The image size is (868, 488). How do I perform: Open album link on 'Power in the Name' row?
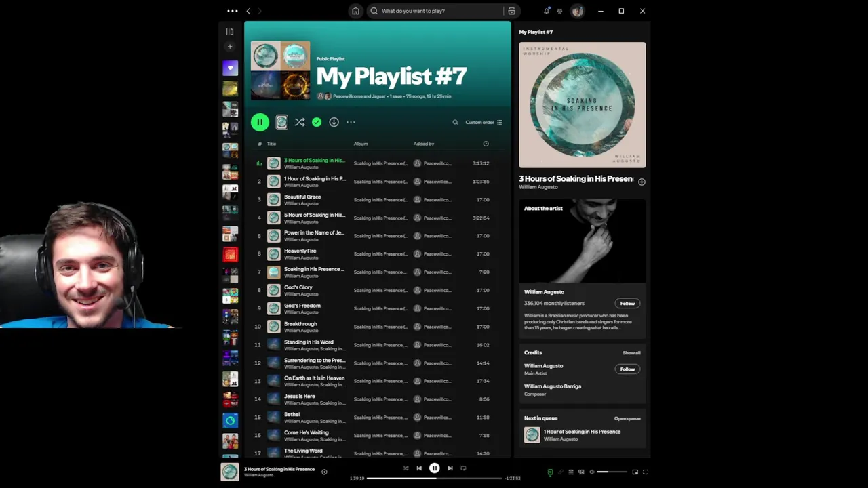pyautogui.click(x=380, y=236)
